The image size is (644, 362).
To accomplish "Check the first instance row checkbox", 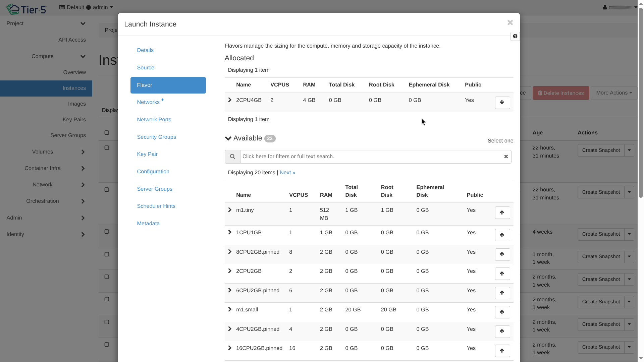I will (107, 148).
